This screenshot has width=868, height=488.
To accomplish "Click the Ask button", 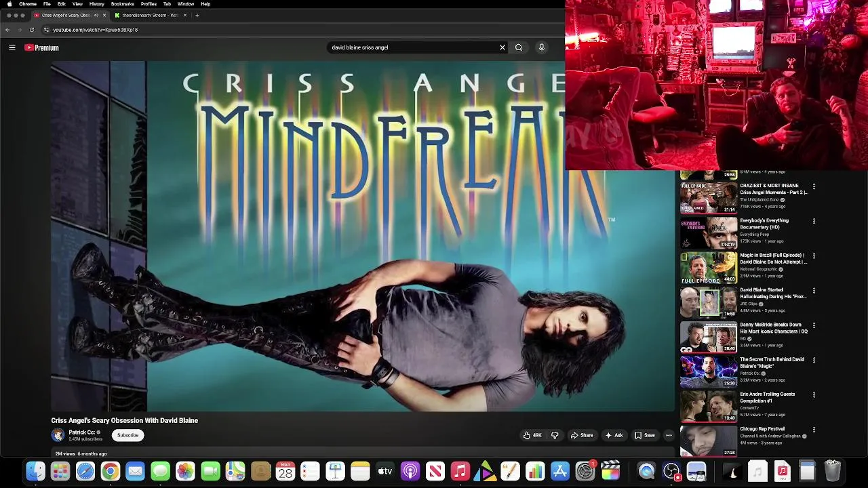I will [614, 435].
